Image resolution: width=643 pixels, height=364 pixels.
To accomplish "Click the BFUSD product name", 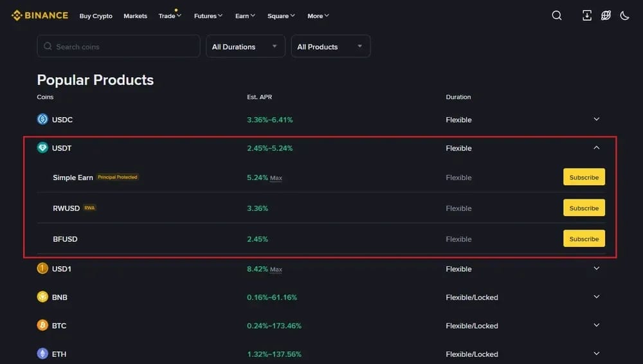I will 65,239.
